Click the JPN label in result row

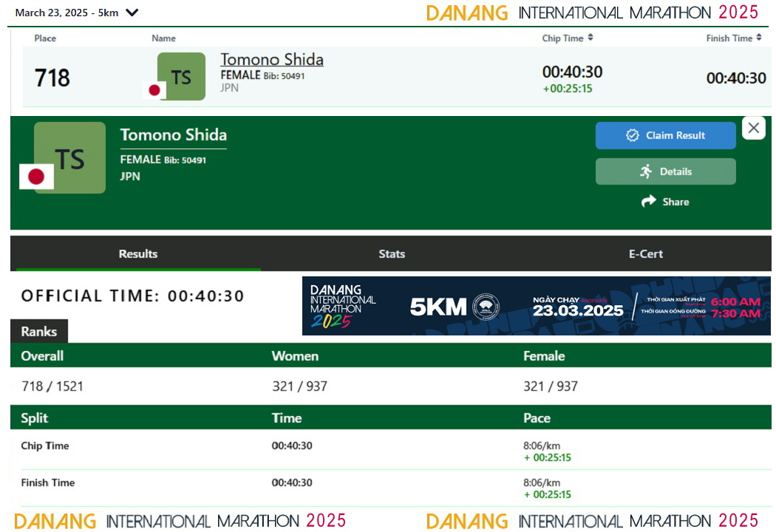pos(229,88)
